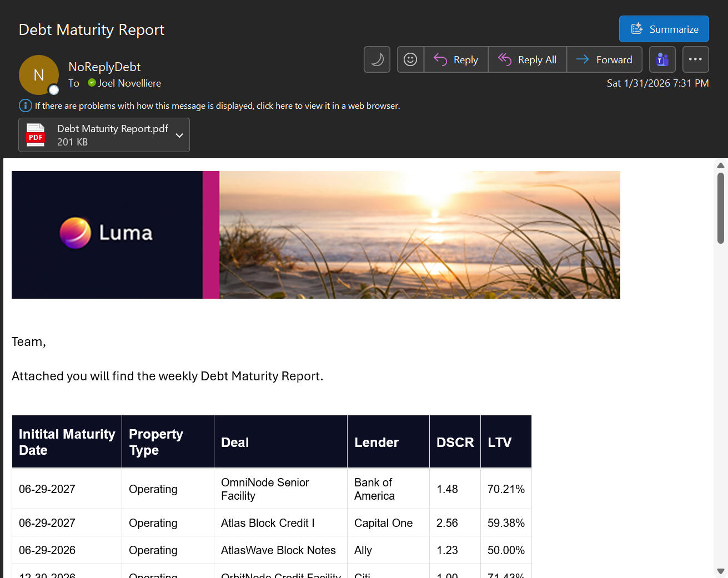Click message to view in web browser
728x578 pixels.
click(x=217, y=105)
